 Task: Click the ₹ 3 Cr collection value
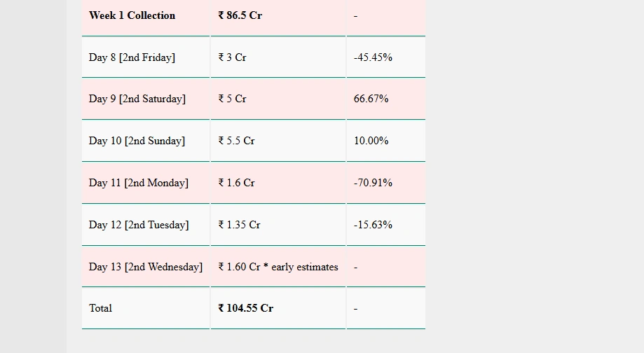[233, 57]
